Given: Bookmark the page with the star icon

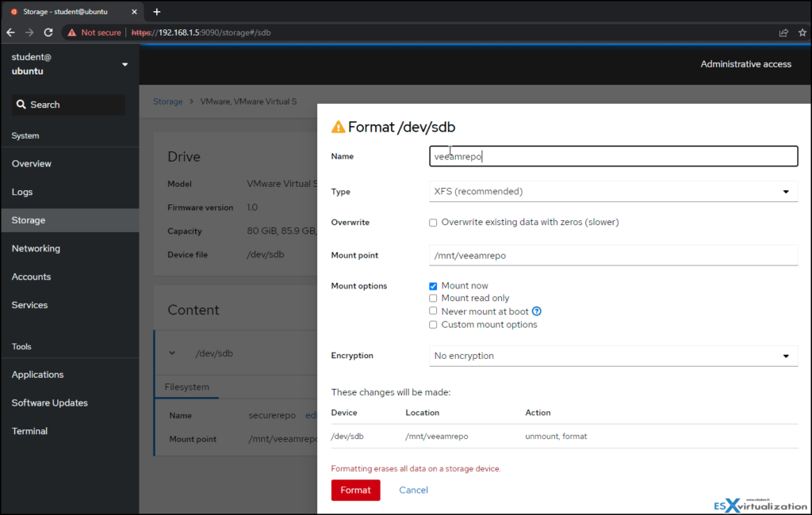Looking at the screenshot, I should (802, 32).
